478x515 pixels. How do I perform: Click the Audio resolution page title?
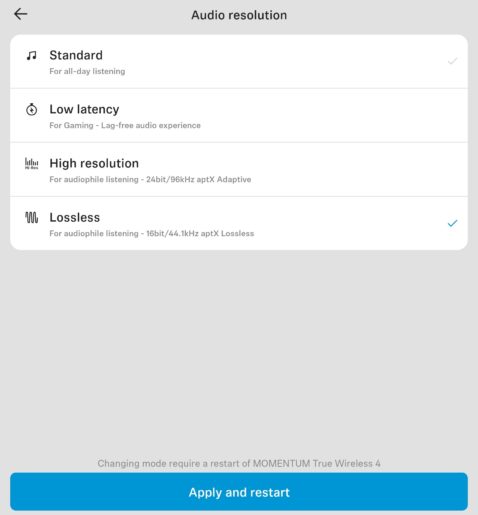239,15
